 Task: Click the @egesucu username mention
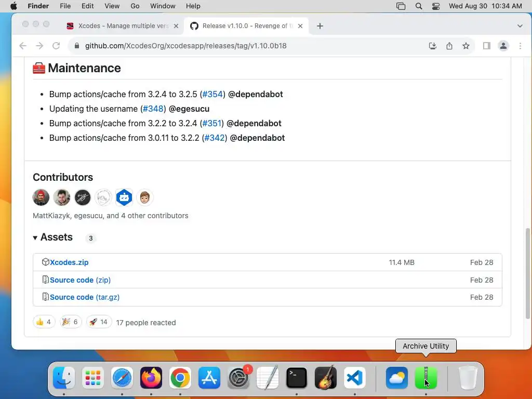point(189,109)
